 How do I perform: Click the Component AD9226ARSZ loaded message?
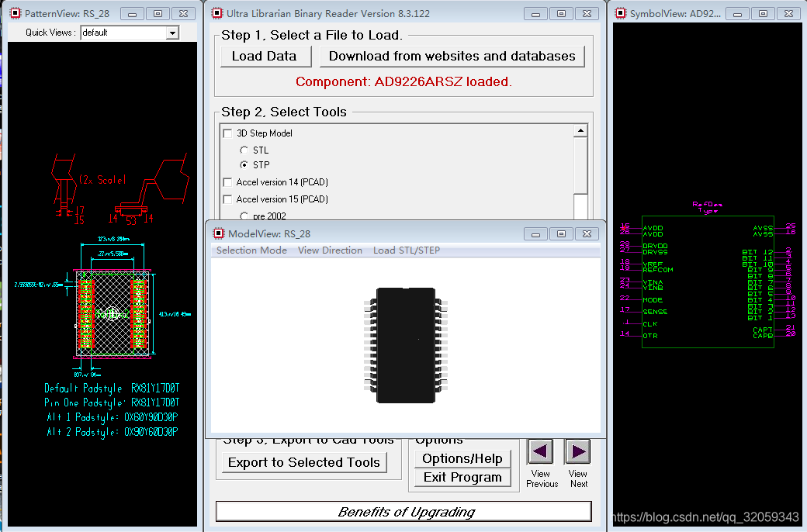403,81
